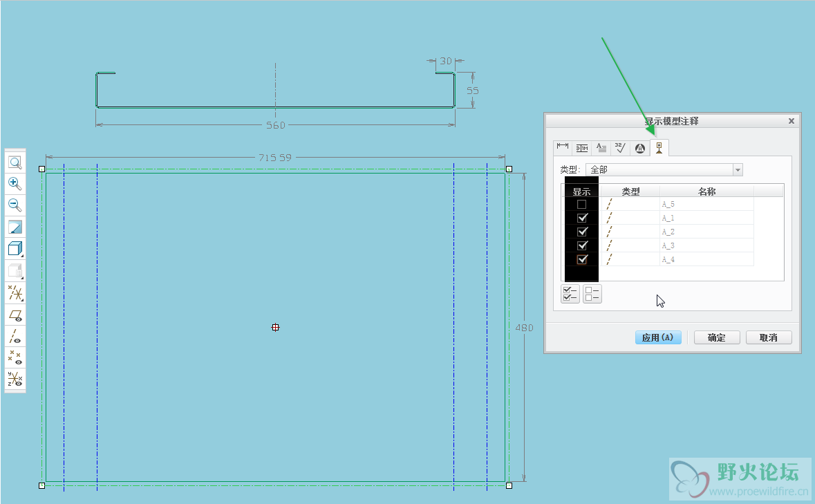Click the Zoom In magnifier icon
This screenshot has width=815, height=504.
[x=15, y=183]
